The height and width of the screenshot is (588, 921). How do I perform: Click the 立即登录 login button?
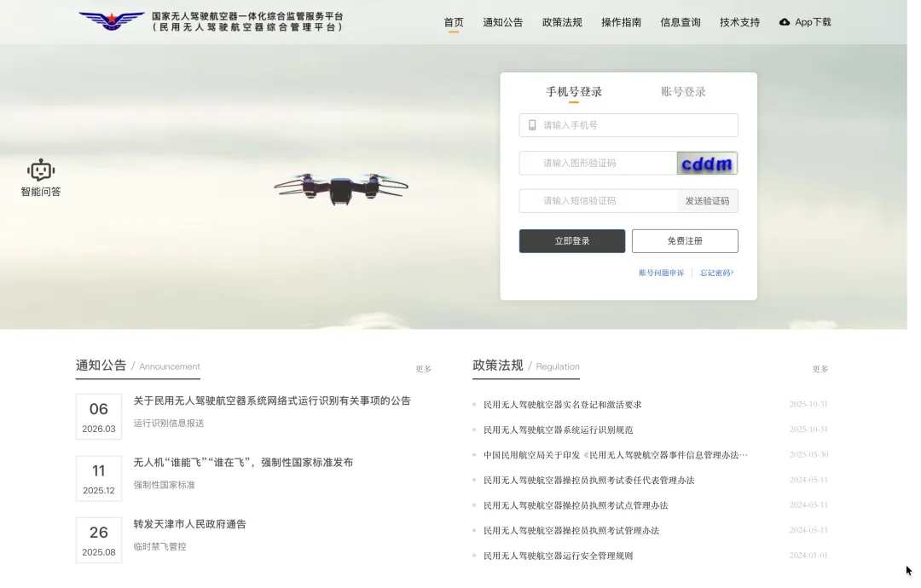(x=571, y=240)
